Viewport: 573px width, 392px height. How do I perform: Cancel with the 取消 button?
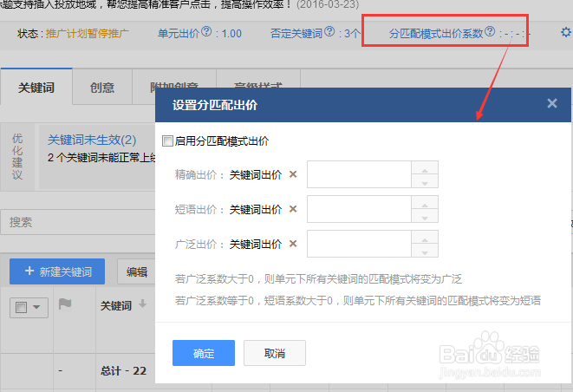click(275, 353)
